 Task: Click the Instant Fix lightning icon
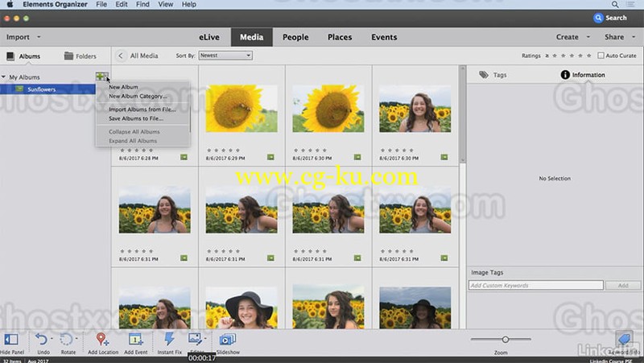pyautogui.click(x=169, y=339)
